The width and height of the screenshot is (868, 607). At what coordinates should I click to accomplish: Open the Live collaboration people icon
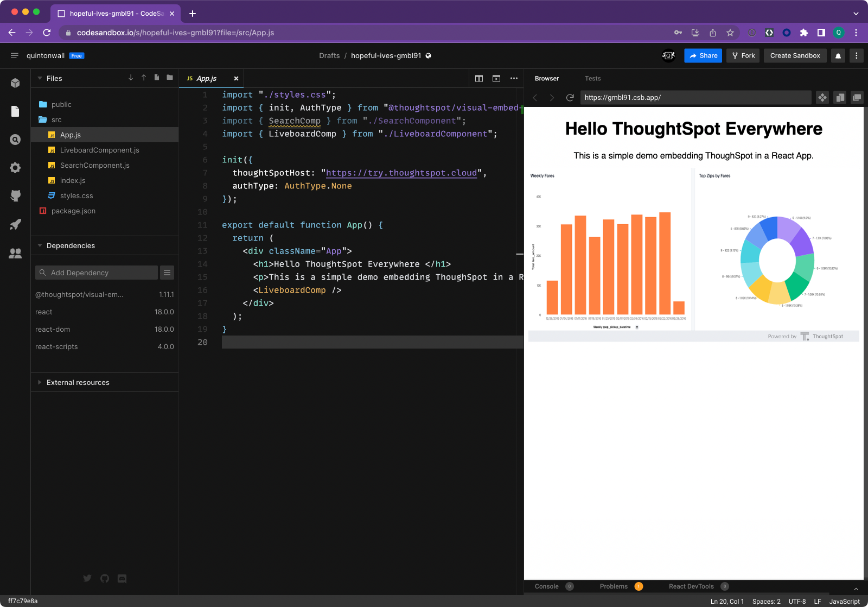pyautogui.click(x=15, y=253)
